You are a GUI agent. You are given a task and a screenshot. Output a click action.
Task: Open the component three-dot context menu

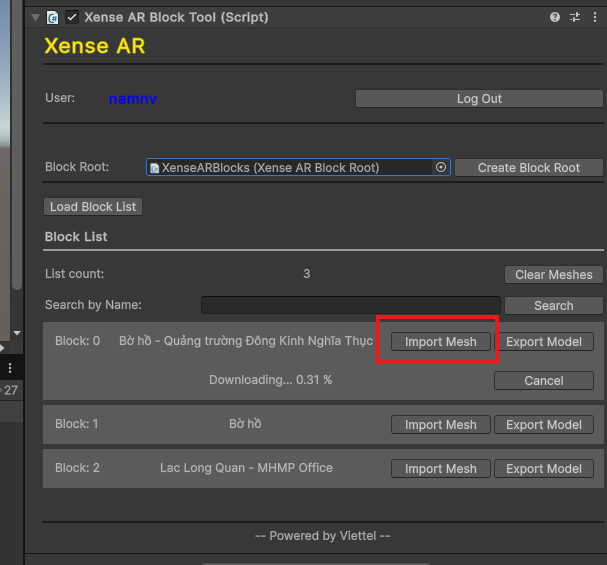pyautogui.click(x=594, y=17)
